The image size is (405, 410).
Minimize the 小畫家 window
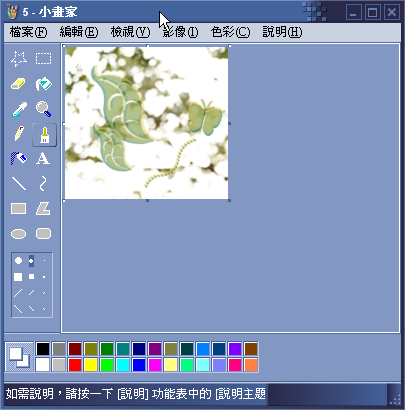point(353,12)
